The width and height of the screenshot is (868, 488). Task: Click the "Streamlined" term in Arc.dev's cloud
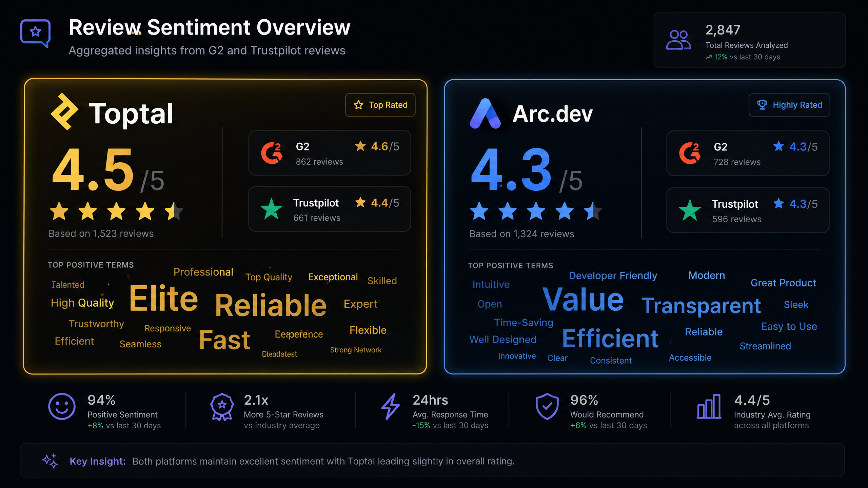(x=765, y=346)
